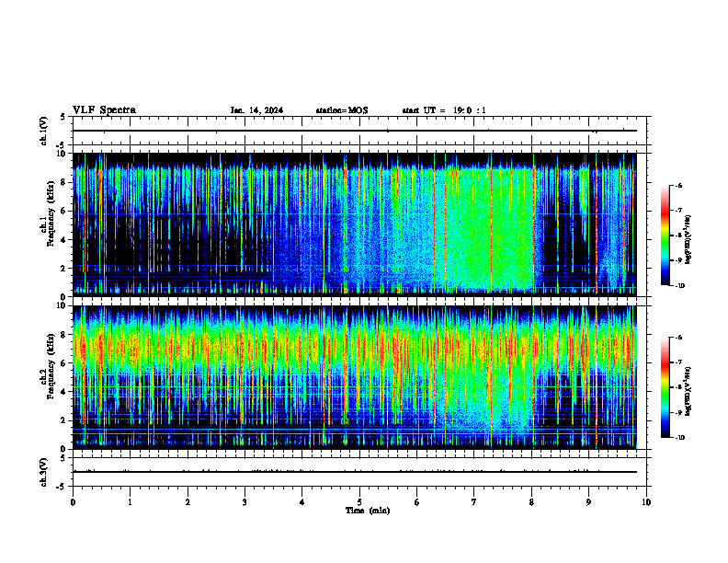Image resolution: width=728 pixels, height=563 pixels.
Task: Click the ch.2 spectrogram panel
Action: pos(355,377)
